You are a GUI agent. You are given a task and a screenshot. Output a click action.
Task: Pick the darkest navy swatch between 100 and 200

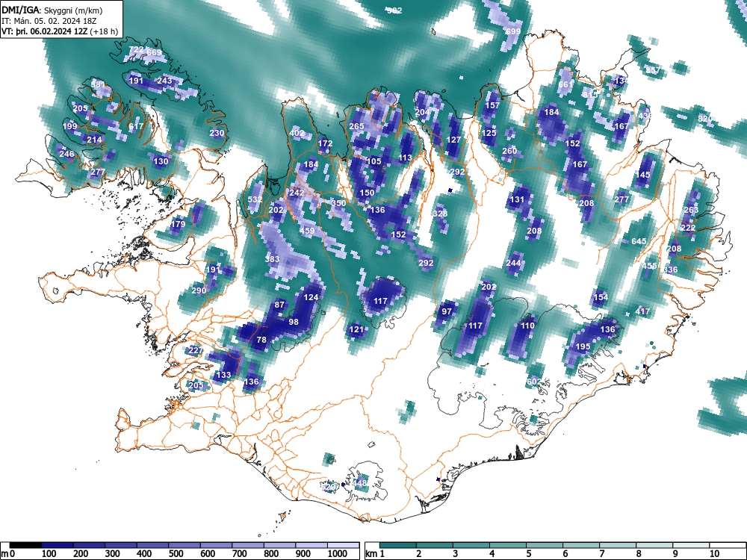[x=58, y=545]
